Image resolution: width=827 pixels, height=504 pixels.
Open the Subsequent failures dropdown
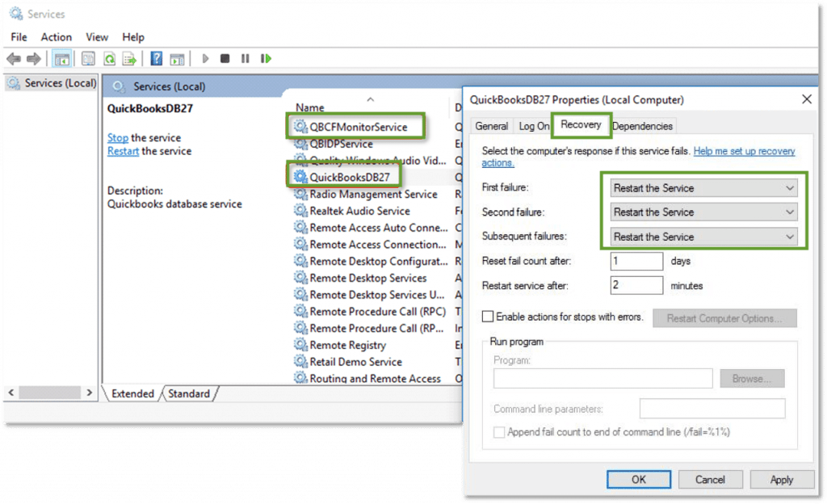tap(703, 237)
